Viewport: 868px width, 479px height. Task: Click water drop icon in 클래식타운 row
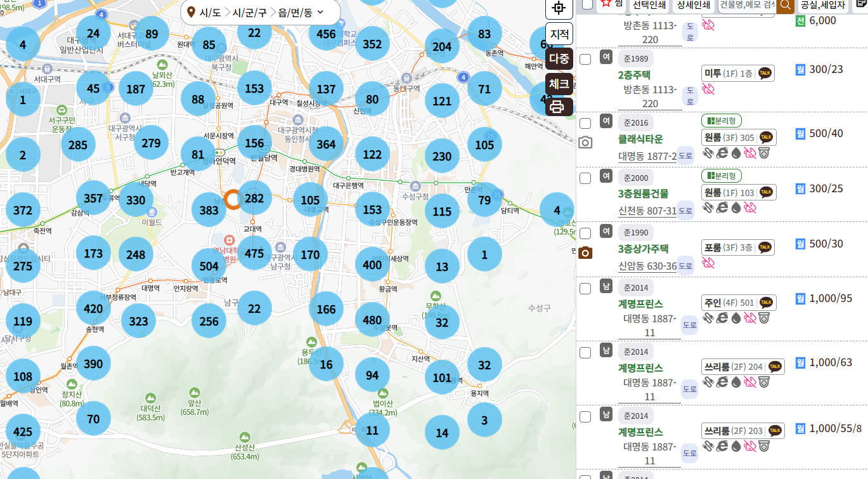pos(735,153)
